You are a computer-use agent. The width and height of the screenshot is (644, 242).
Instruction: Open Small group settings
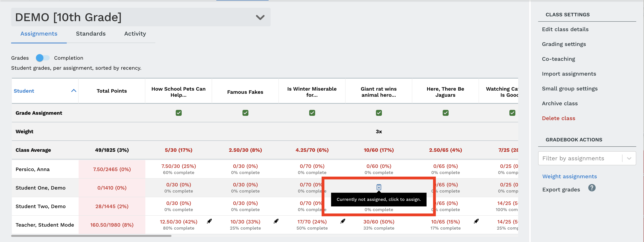point(569,89)
